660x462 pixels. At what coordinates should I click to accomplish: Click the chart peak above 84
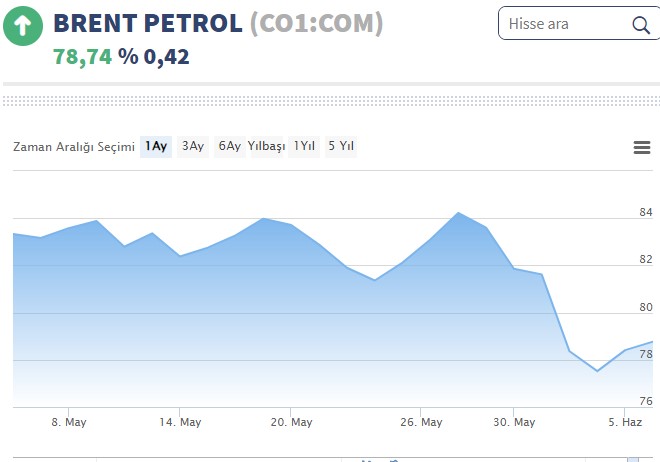[458, 212]
